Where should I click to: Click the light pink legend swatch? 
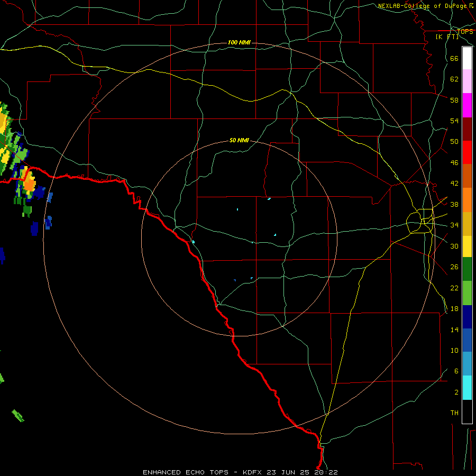pyautogui.click(x=467, y=81)
